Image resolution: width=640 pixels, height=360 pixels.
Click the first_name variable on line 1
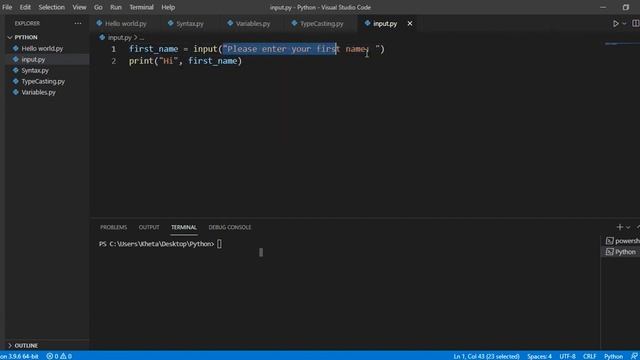153,49
